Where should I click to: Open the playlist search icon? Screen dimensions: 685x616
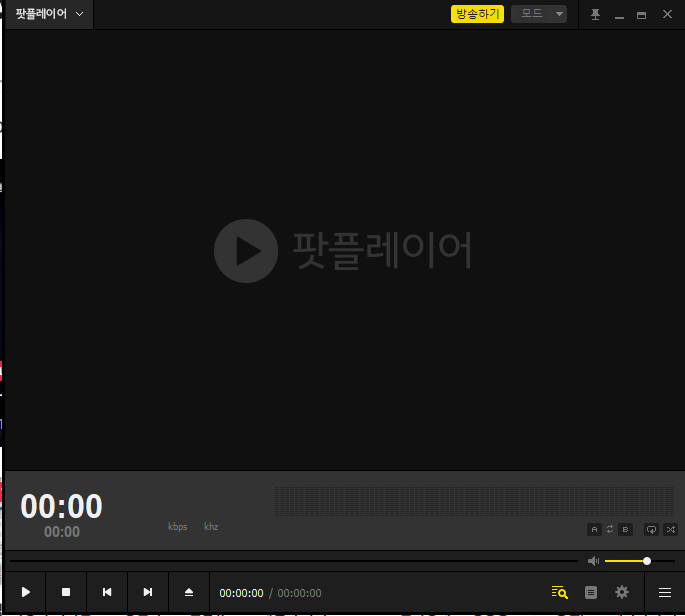(x=560, y=592)
